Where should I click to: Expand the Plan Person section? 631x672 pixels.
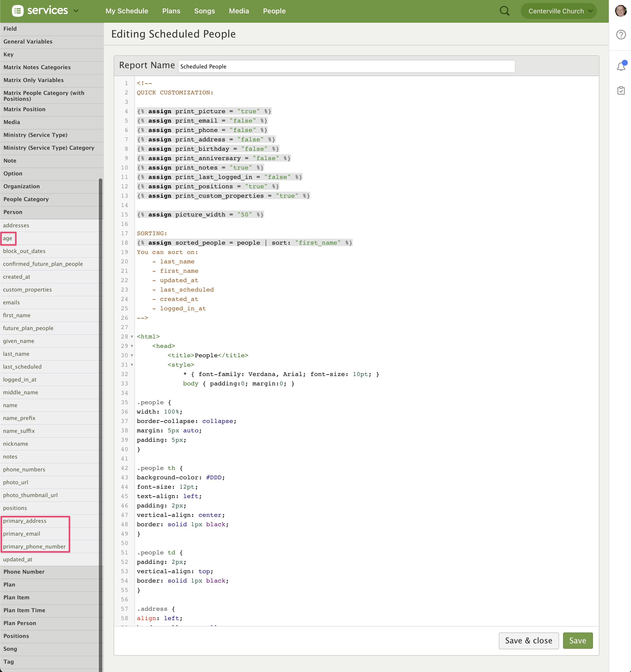(20, 623)
